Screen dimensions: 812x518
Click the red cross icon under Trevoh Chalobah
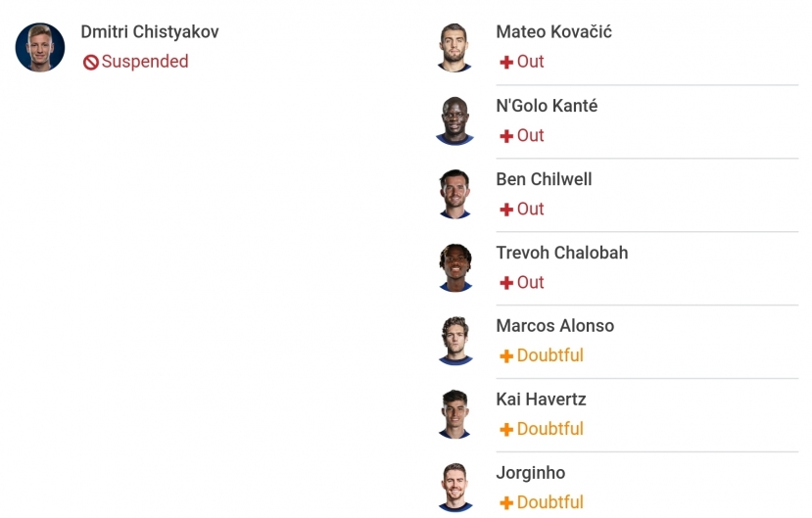pos(506,283)
